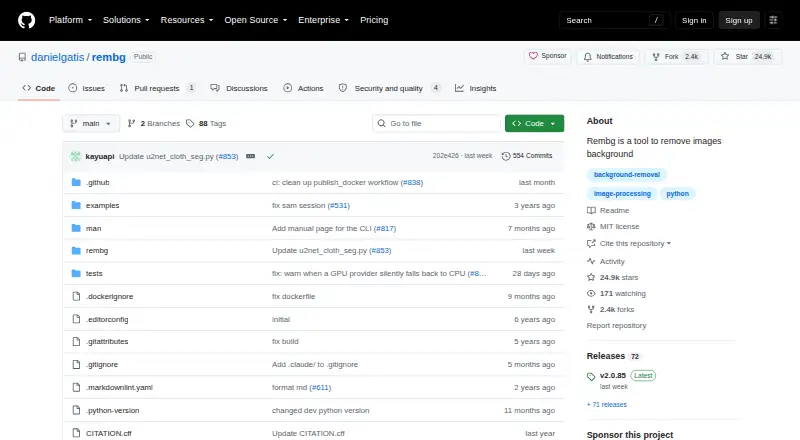Open the .python-version file
Image resolution: width=800 pixels, height=440 pixels.
[113, 410]
